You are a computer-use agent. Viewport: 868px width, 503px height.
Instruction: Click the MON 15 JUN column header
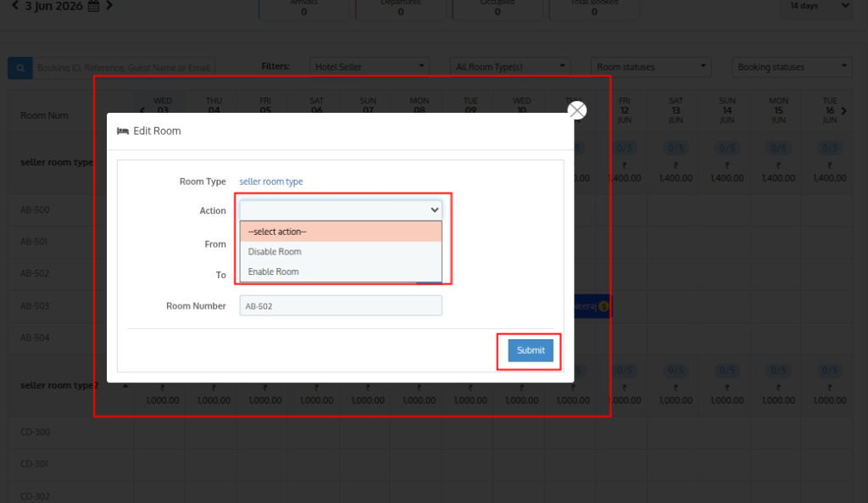click(778, 110)
